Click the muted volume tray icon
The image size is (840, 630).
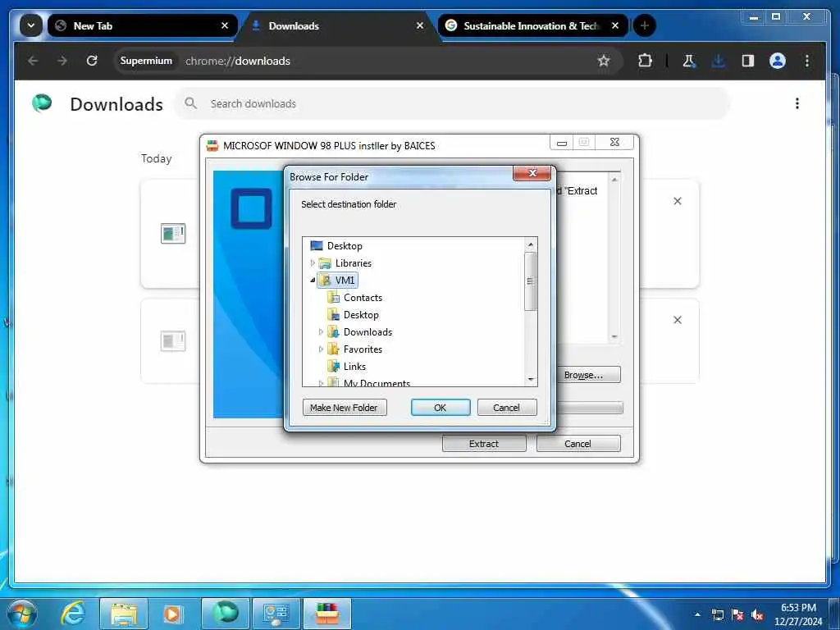pyautogui.click(x=757, y=615)
